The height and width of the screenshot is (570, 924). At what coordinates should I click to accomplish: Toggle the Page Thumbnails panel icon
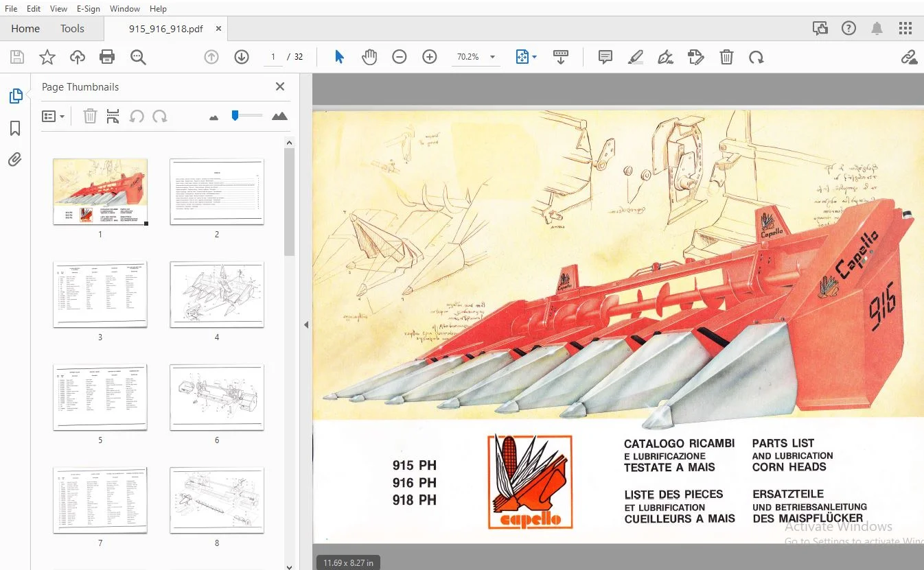point(15,97)
